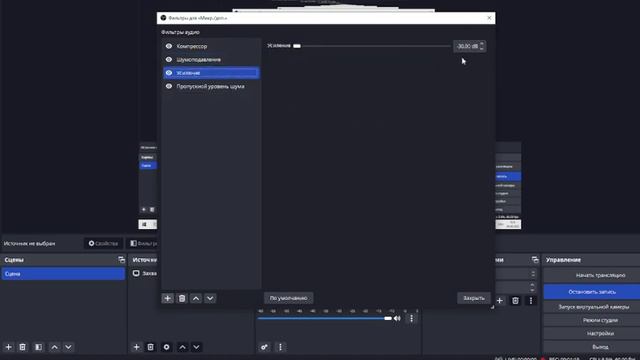Add a new filter with plus icon
The width and height of the screenshot is (640, 360).
point(167,298)
